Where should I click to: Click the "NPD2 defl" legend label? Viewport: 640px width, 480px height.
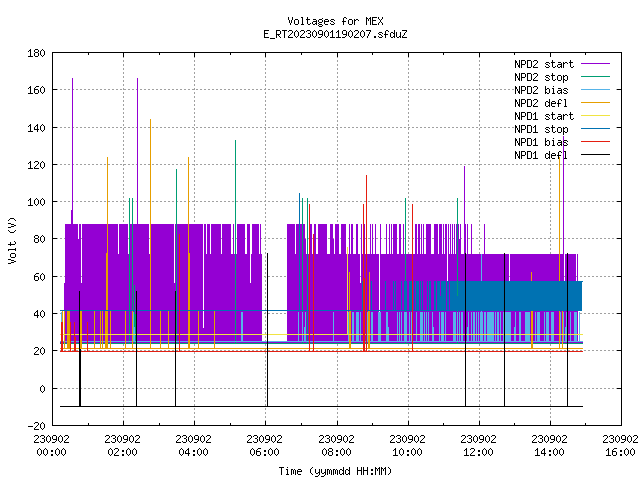(541, 103)
